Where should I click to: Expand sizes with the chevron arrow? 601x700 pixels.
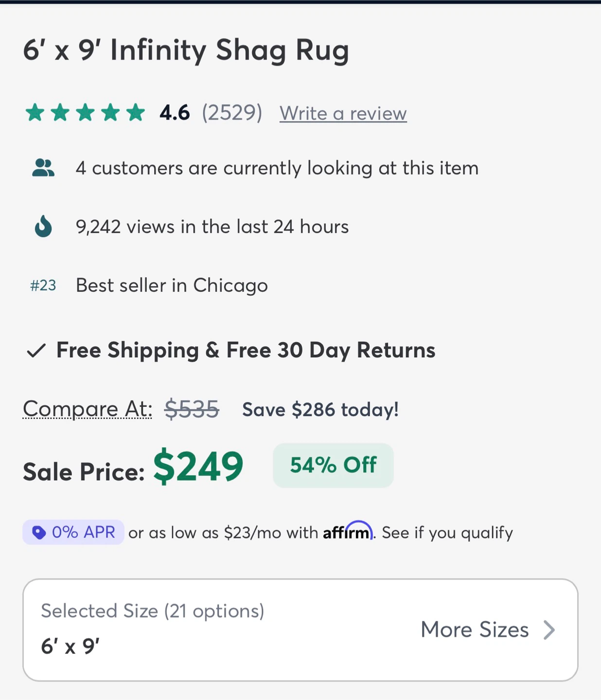[549, 630]
